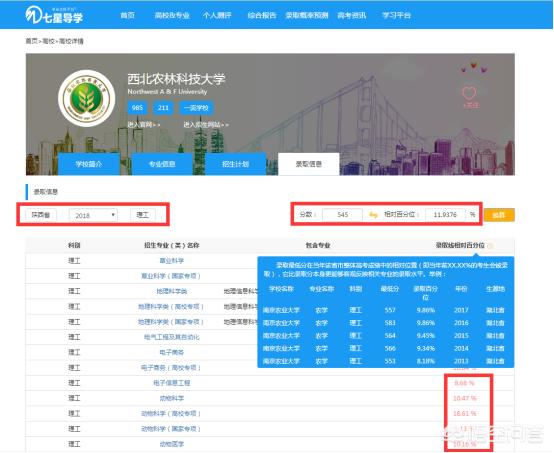
Task: Open the 电子信息工程 major link
Action: 172,383
